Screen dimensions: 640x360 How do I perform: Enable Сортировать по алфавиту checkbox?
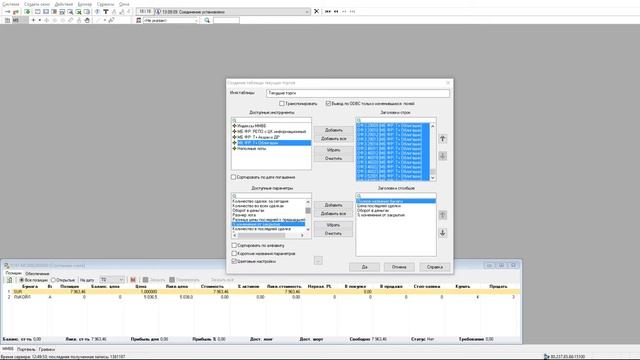tap(234, 246)
